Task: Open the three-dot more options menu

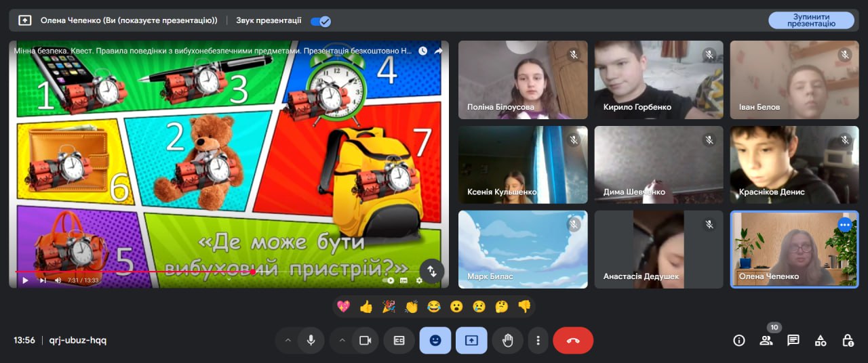Action: point(538,341)
